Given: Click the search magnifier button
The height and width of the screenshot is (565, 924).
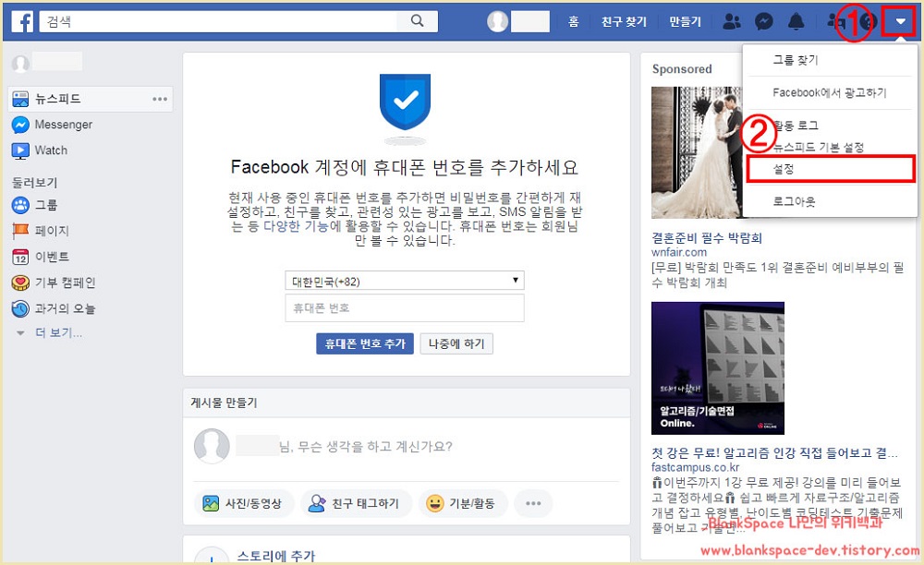Looking at the screenshot, I should (x=418, y=21).
